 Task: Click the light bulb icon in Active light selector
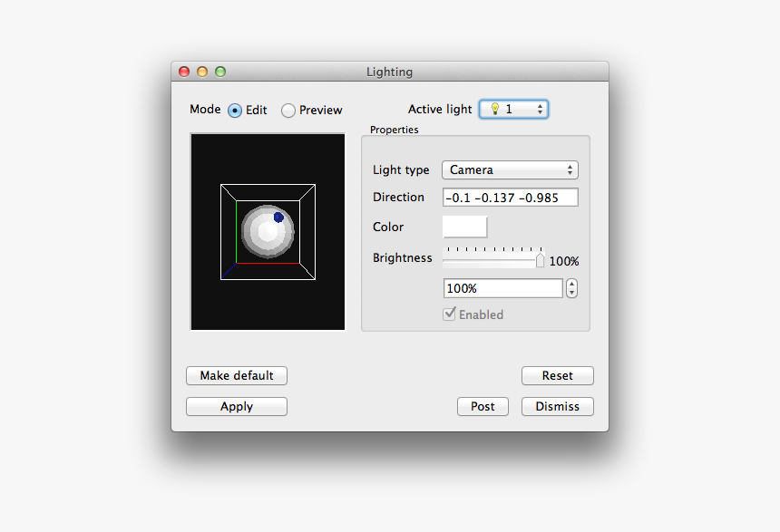click(x=494, y=109)
